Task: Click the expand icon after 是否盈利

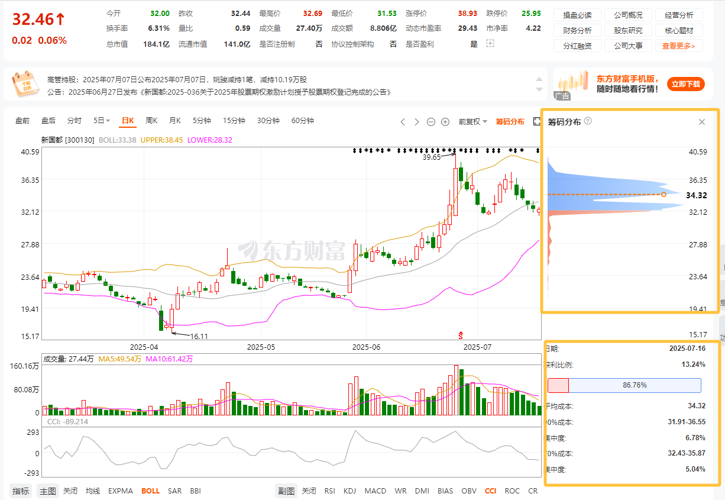Action: 490,43
